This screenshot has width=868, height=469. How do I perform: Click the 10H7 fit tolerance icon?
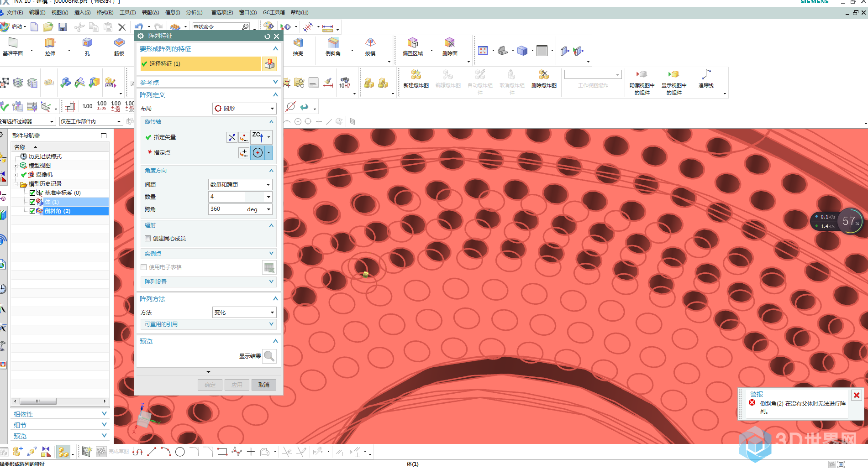(x=345, y=83)
